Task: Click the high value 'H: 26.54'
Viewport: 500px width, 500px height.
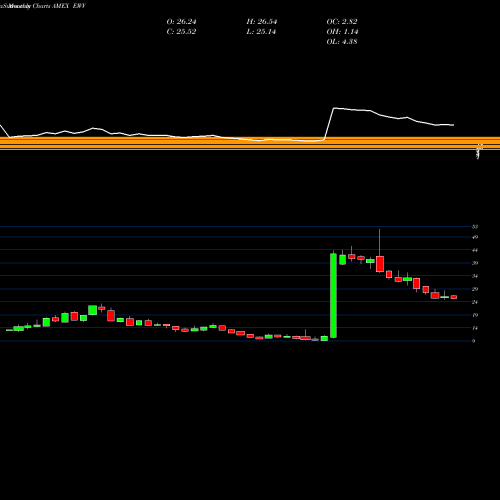Action: pos(262,22)
